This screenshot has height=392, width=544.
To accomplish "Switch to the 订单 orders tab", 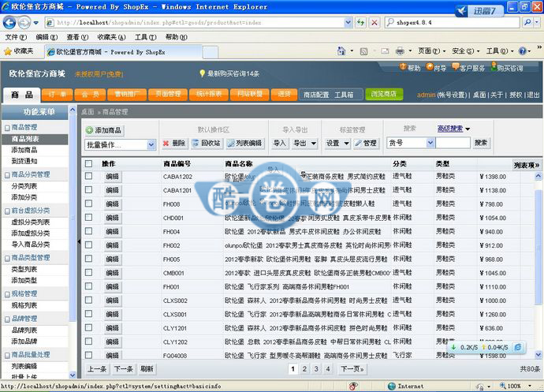I will tap(58, 95).
